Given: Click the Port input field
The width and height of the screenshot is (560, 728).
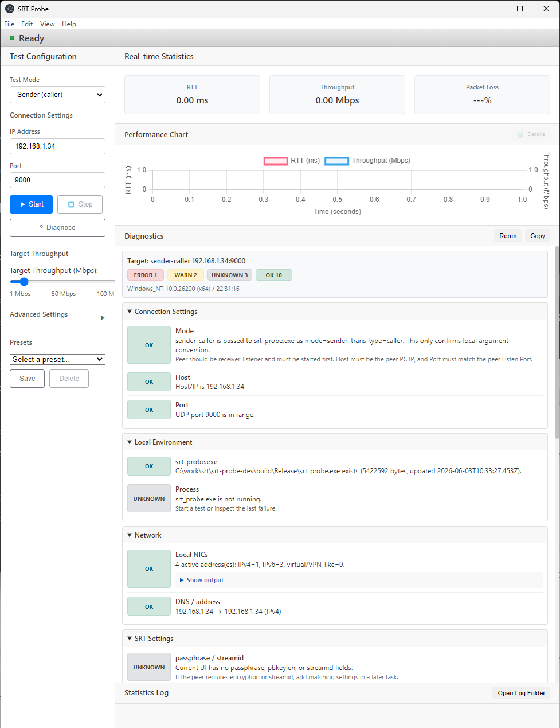Looking at the screenshot, I should tap(57, 180).
